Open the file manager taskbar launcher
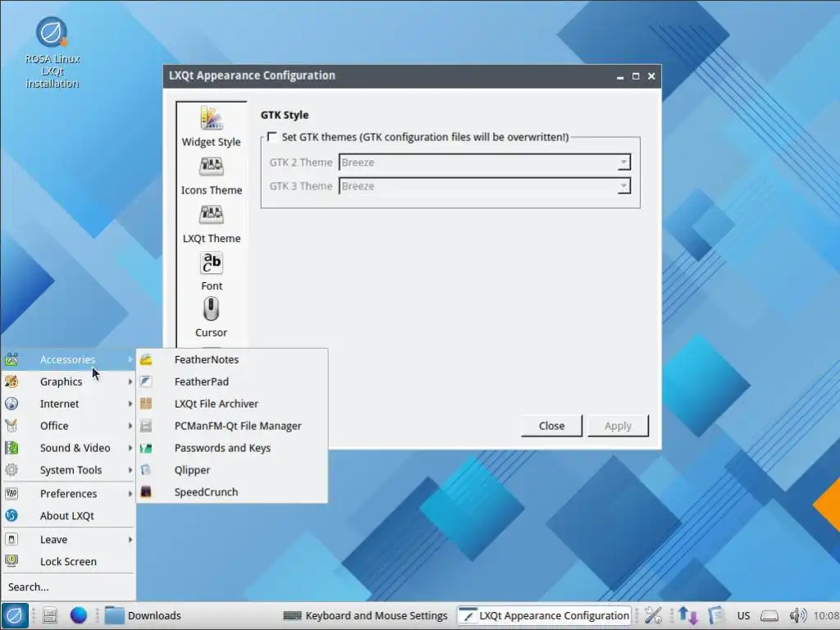The width and height of the screenshot is (840, 630). 50,615
